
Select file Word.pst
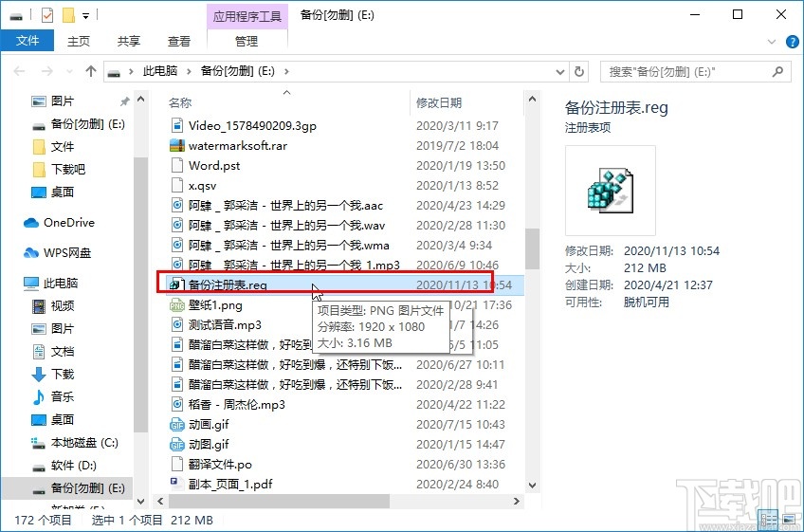[x=214, y=166]
